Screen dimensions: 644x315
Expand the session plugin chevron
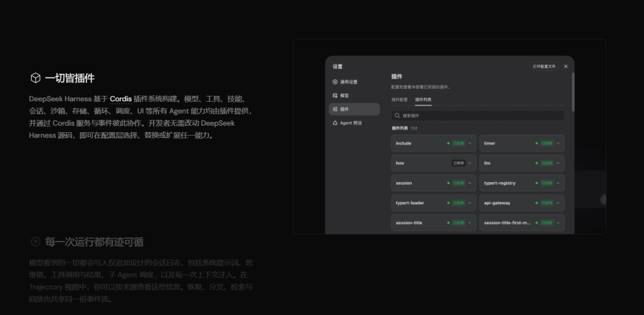(x=470, y=183)
